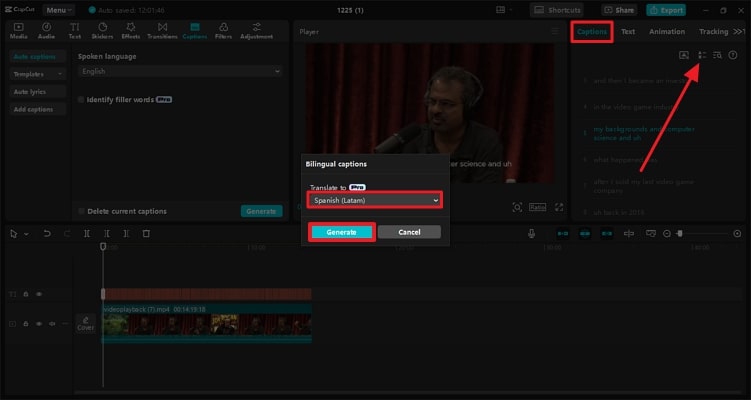Open the Media panel

point(18,31)
